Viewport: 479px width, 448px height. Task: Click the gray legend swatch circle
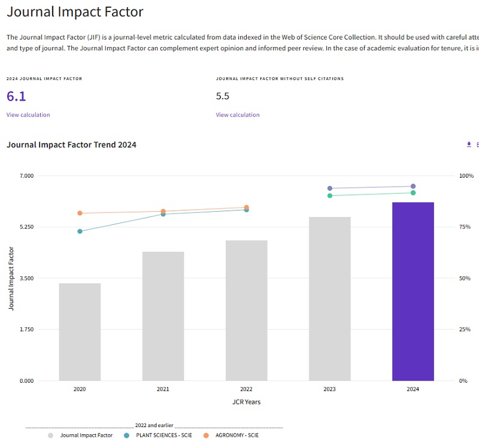(x=51, y=435)
